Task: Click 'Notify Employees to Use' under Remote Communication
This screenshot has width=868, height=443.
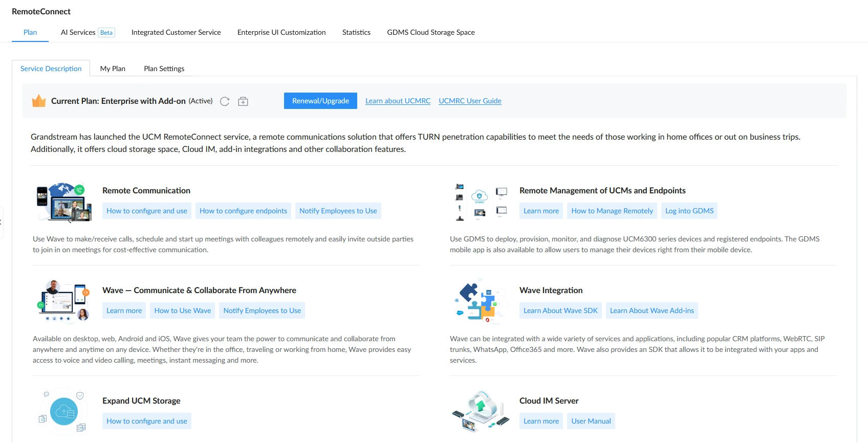Action: [x=338, y=211]
